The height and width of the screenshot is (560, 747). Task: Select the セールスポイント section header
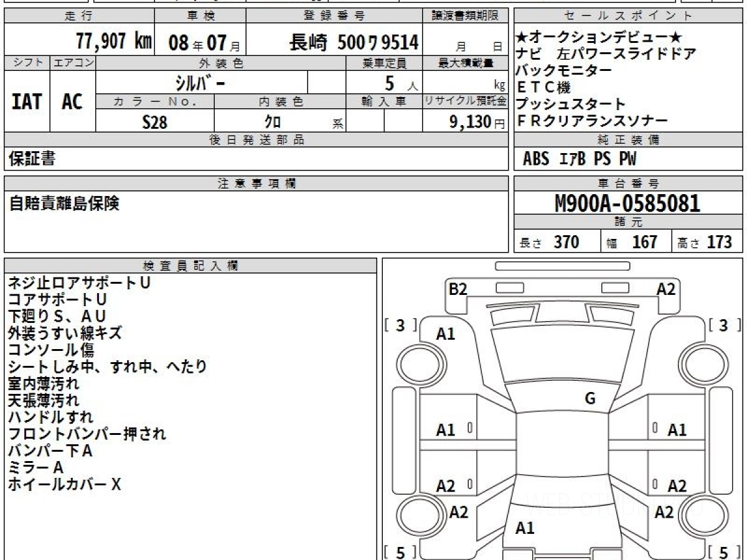(x=628, y=16)
